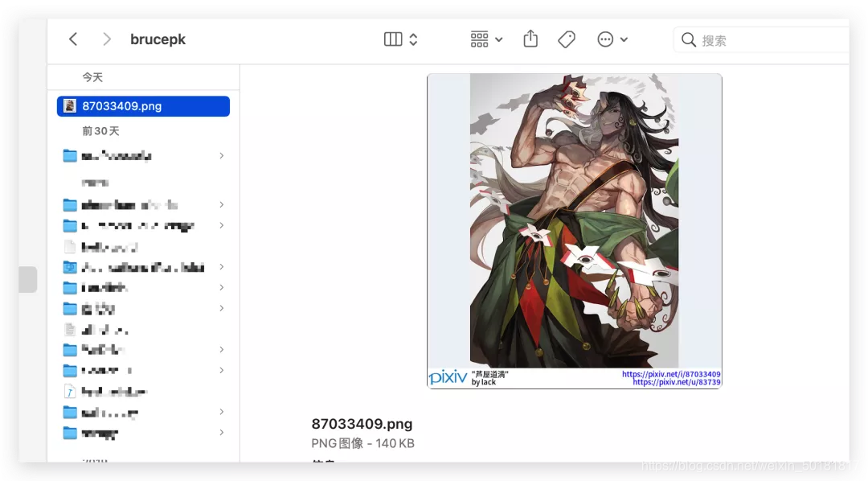The width and height of the screenshot is (868, 481).
Task: Expand the screen-badge folder chevron
Action: 222,267
